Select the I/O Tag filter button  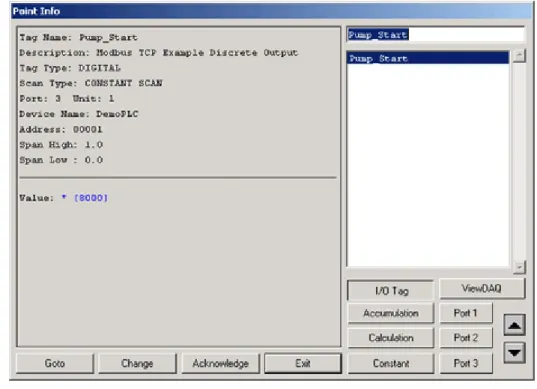click(x=391, y=291)
